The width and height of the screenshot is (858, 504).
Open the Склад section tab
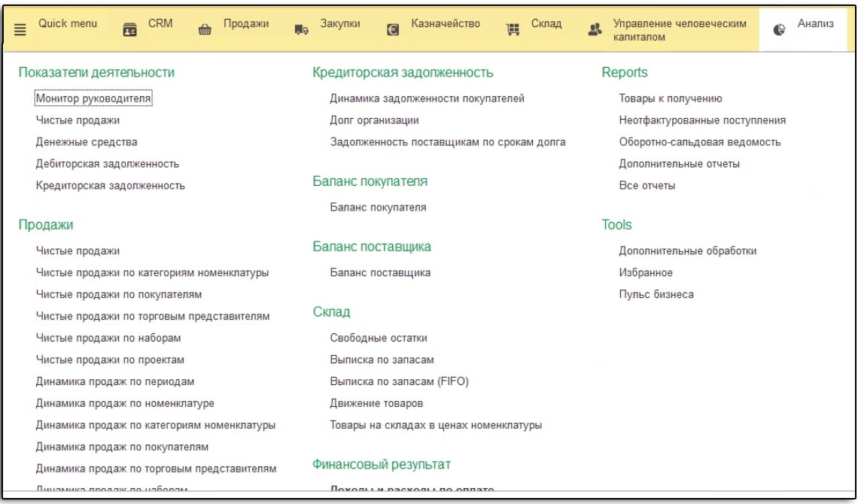click(x=546, y=24)
